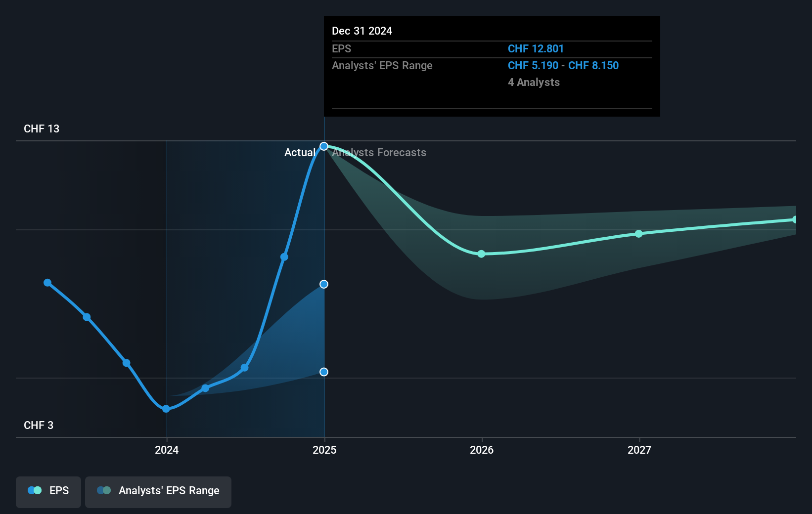Click the '4 Analysts' text
This screenshot has height=514, width=812.
534,82
